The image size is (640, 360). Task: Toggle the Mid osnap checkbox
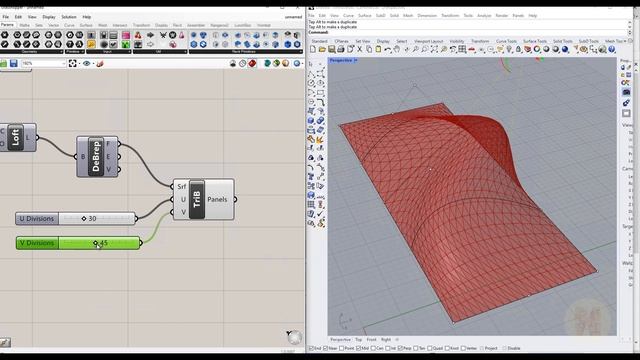pos(358,348)
